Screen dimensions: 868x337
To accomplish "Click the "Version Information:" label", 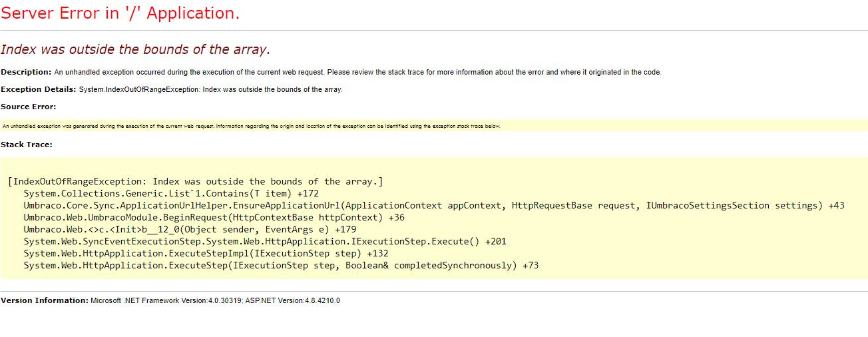I will coord(44,300).
